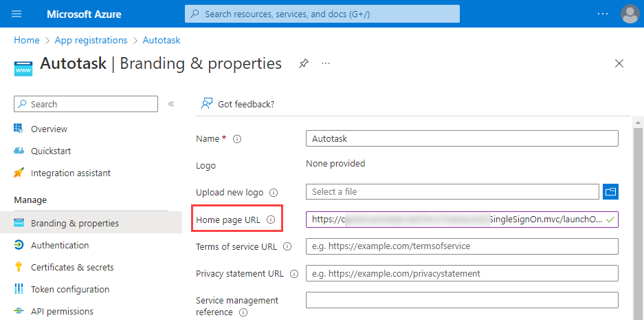The width and height of the screenshot is (644, 320).
Task: Open more options next to the pin
Action: pyautogui.click(x=326, y=64)
